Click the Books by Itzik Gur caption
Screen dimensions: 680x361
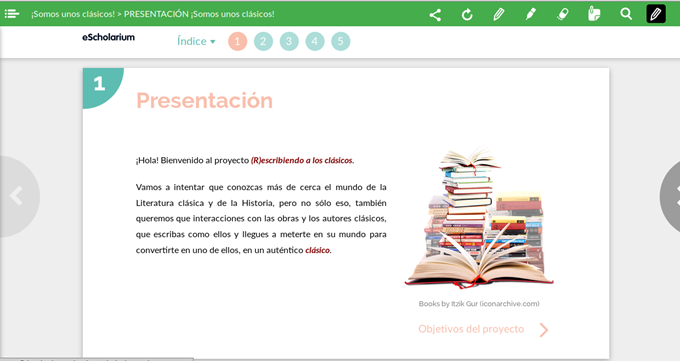(479, 304)
